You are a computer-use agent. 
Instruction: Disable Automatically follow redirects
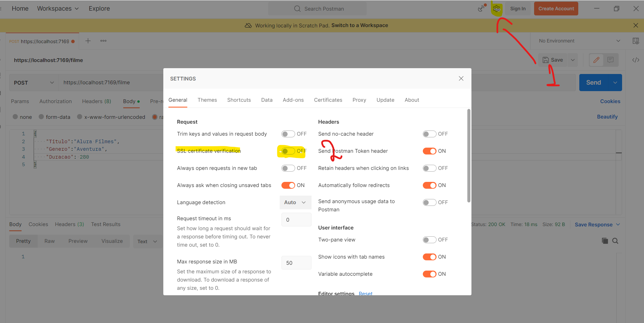tap(429, 185)
